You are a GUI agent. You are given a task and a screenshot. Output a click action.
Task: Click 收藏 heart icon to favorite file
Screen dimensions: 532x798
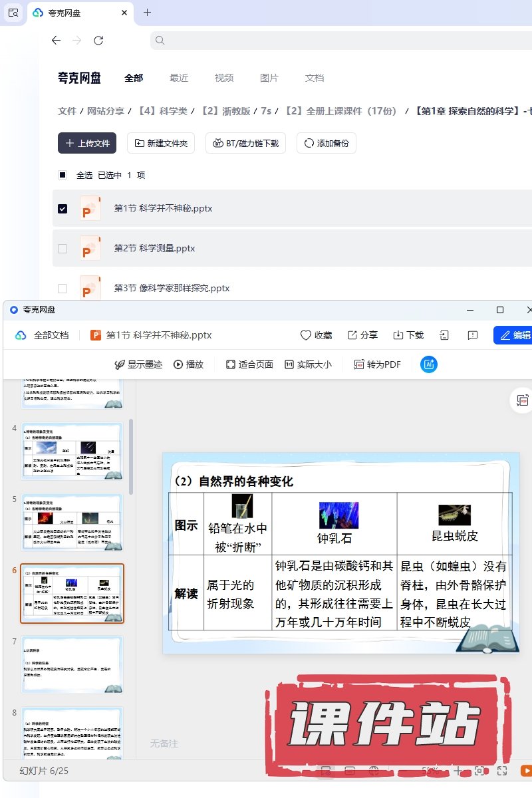[316, 335]
